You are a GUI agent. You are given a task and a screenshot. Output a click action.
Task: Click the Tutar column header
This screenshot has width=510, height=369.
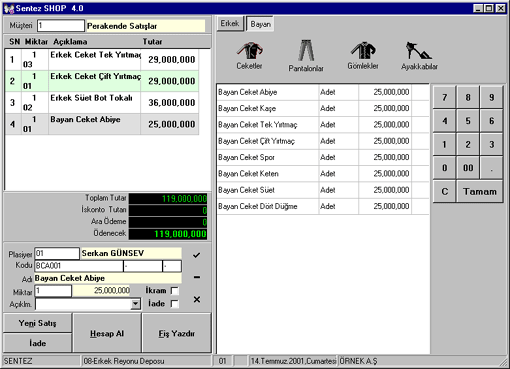[x=152, y=42]
